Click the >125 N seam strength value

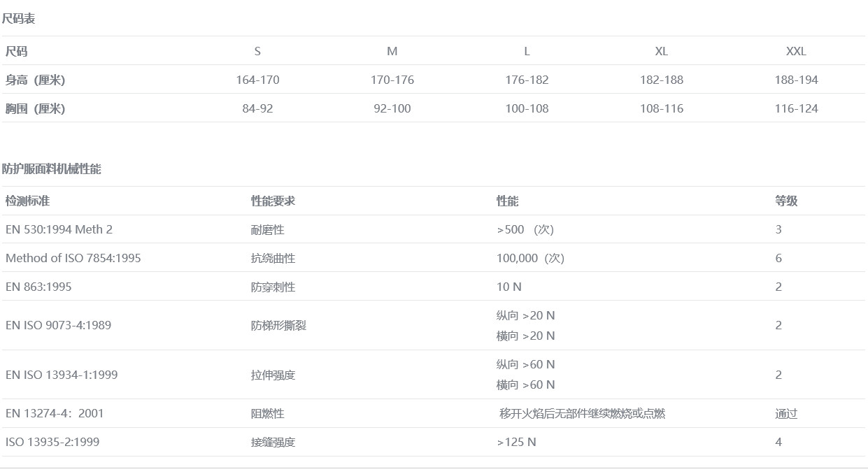[516, 442]
